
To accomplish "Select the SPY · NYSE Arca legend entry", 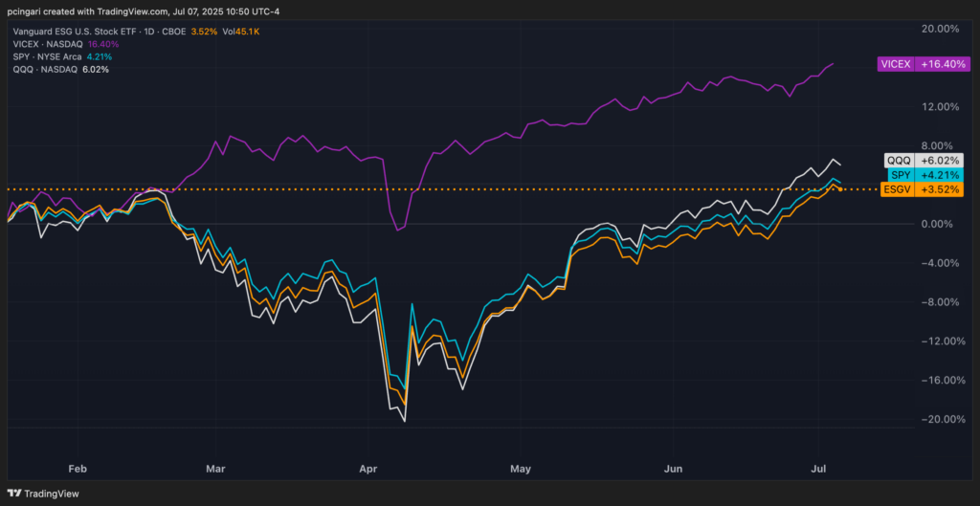I will 48,56.
